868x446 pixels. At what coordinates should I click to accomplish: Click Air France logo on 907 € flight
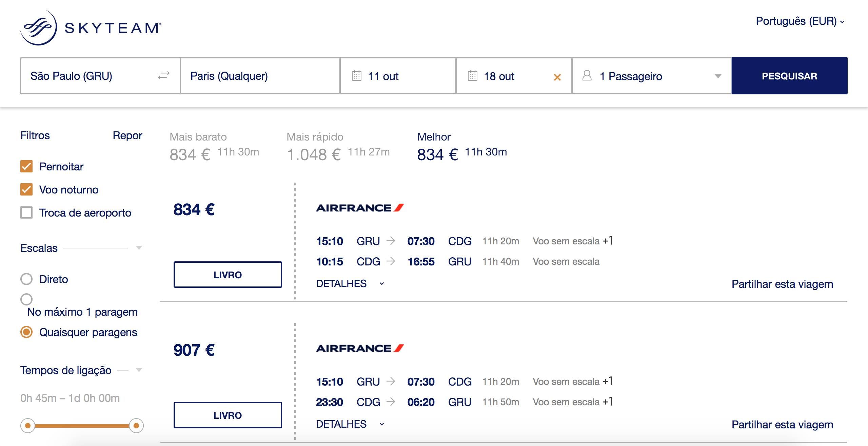tap(360, 348)
